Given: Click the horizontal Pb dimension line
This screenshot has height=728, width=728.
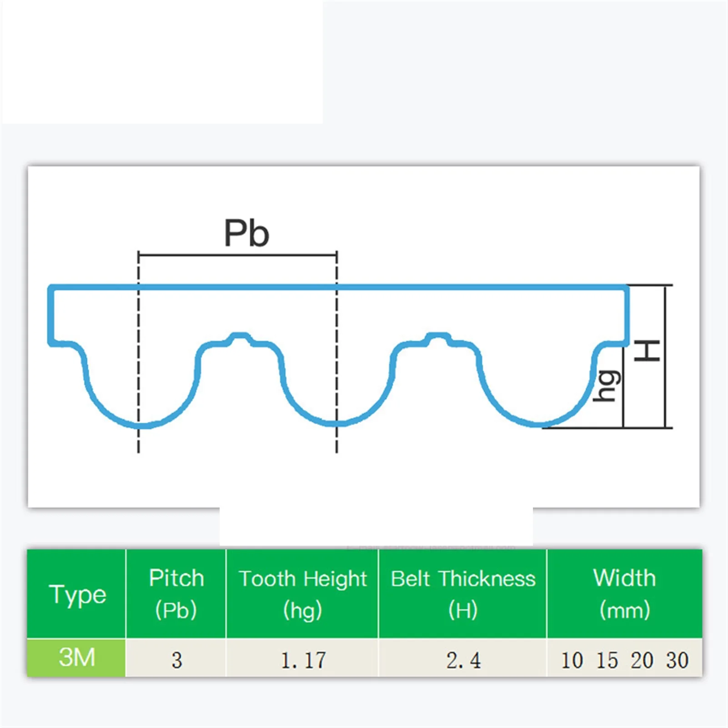Looking at the screenshot, I should pyautogui.click(x=237, y=255).
